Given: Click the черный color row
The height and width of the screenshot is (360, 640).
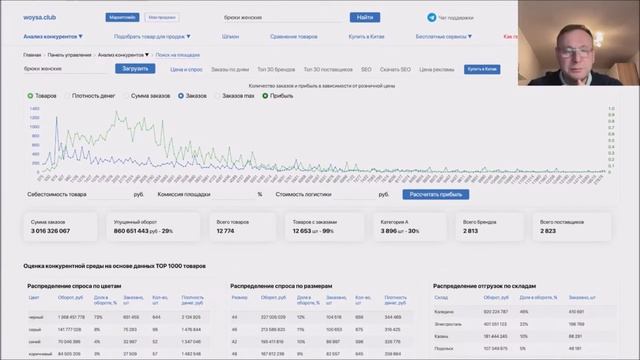Looking at the screenshot, I should point(118,317).
